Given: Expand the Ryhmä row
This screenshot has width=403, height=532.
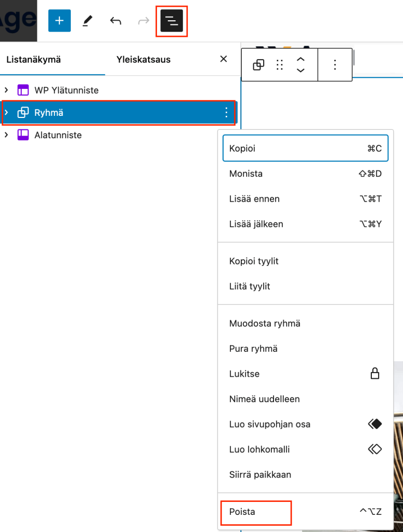Looking at the screenshot, I should (6, 112).
